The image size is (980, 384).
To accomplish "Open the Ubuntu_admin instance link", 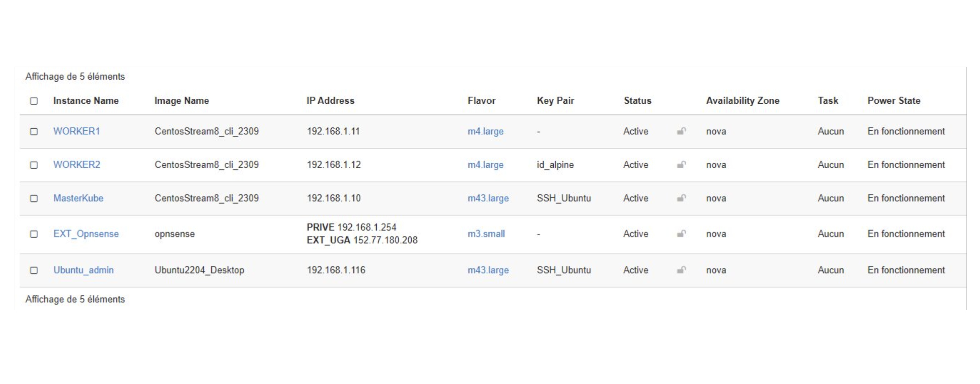I will pyautogui.click(x=85, y=270).
